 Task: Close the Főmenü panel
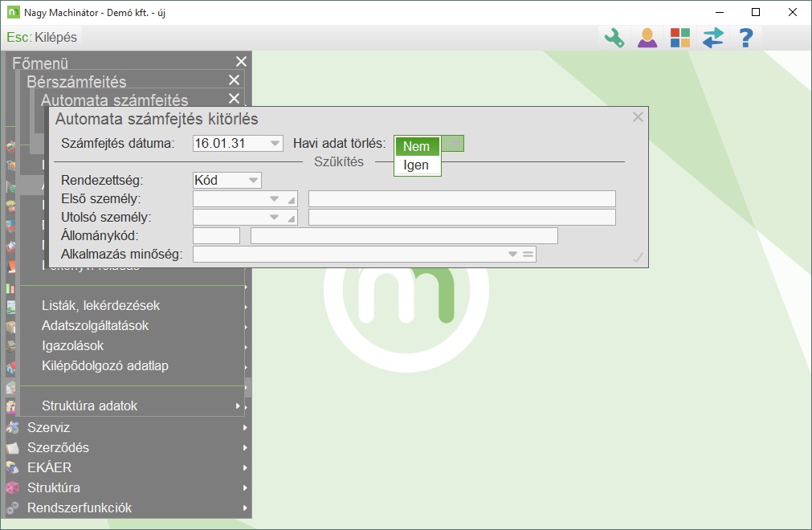click(241, 62)
